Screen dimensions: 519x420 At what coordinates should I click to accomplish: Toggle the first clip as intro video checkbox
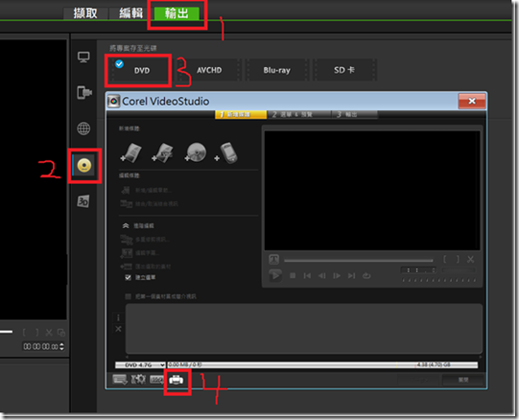pyautogui.click(x=128, y=296)
